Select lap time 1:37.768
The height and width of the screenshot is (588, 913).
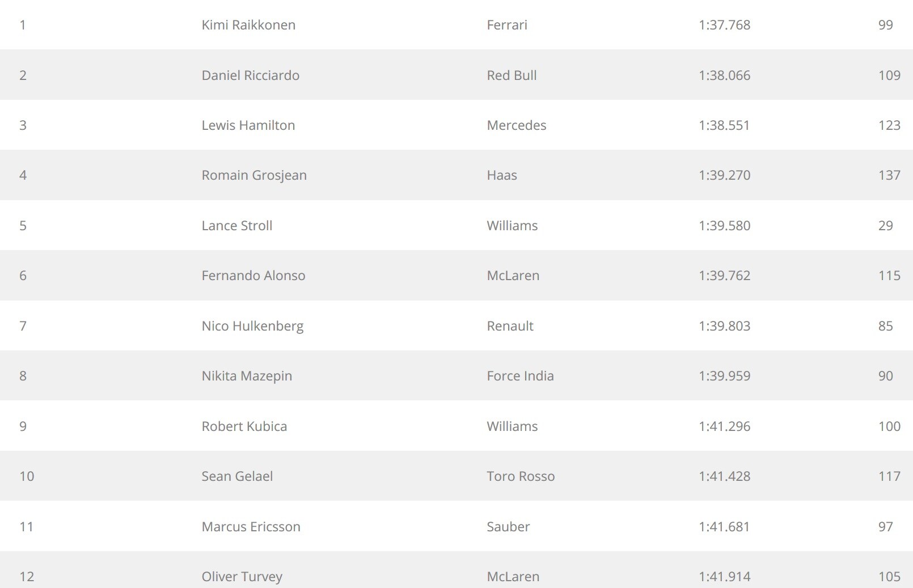(x=724, y=25)
